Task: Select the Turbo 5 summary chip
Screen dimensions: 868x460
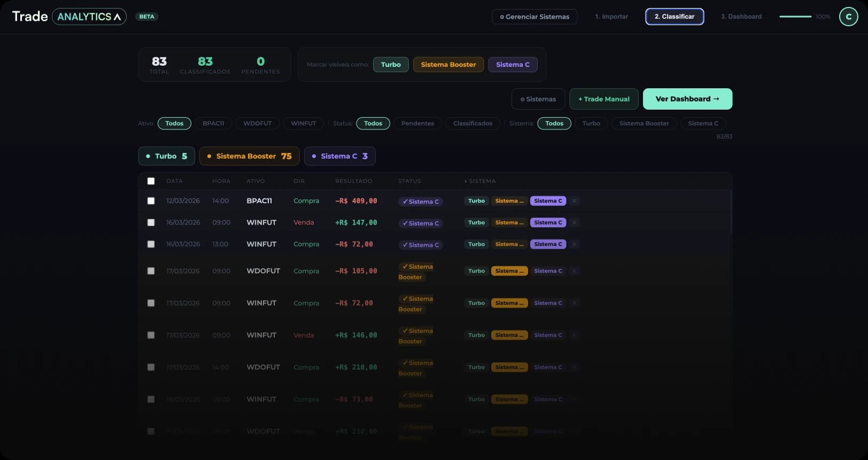Action: tap(166, 156)
